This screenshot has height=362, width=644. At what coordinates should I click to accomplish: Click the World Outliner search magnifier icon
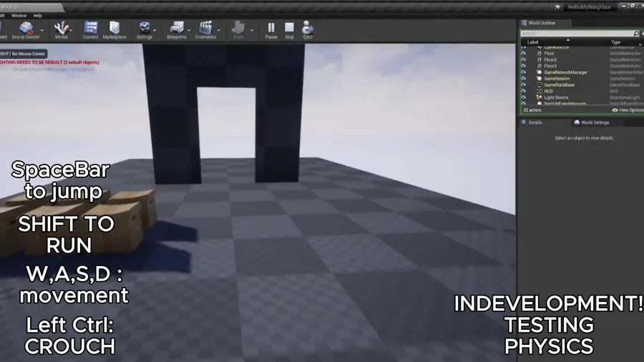point(636,33)
